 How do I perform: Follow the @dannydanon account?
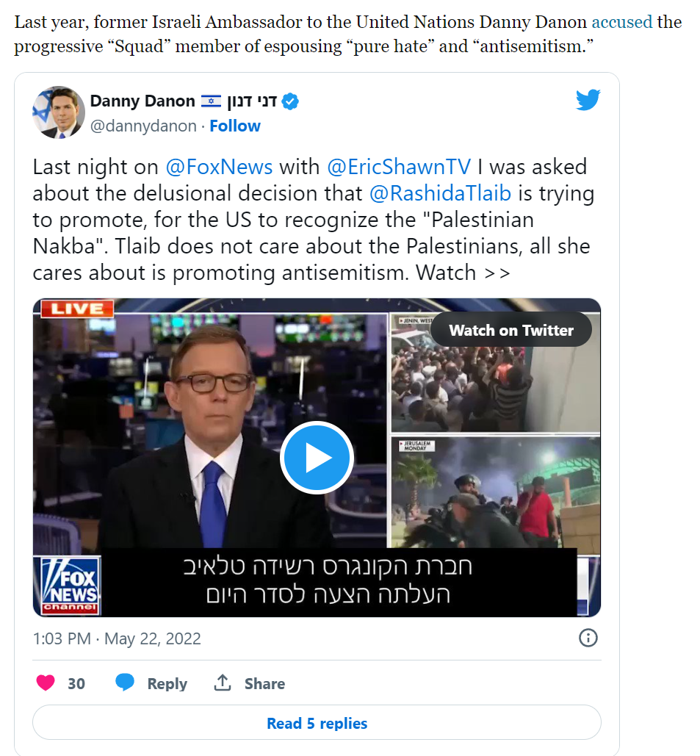(x=235, y=126)
